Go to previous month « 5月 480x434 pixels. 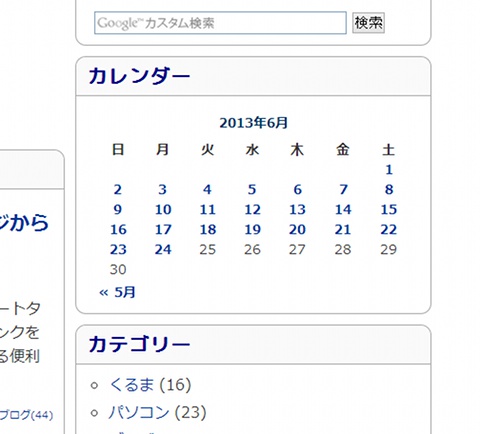tap(117, 292)
